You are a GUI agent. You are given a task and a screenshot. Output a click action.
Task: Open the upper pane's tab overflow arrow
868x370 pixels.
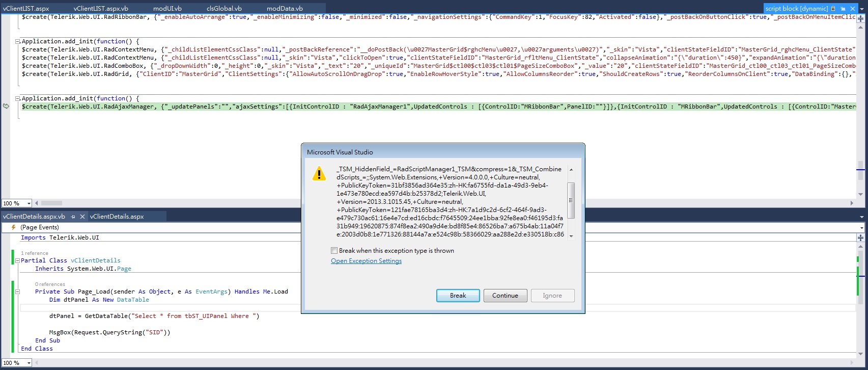tap(861, 9)
